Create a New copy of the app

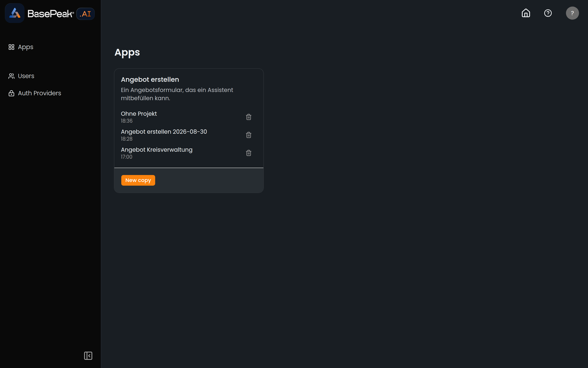(138, 180)
